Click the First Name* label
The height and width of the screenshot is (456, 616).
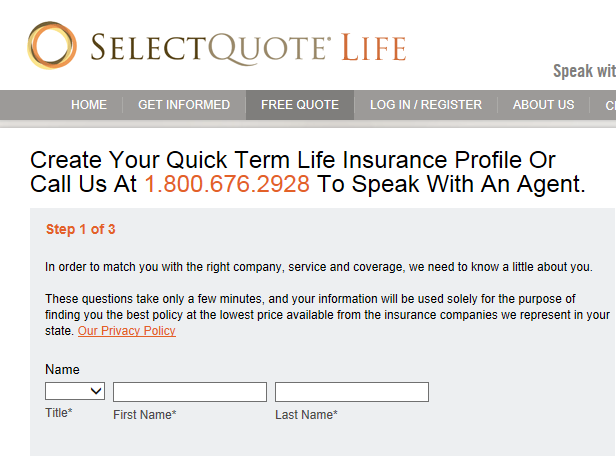pos(145,414)
